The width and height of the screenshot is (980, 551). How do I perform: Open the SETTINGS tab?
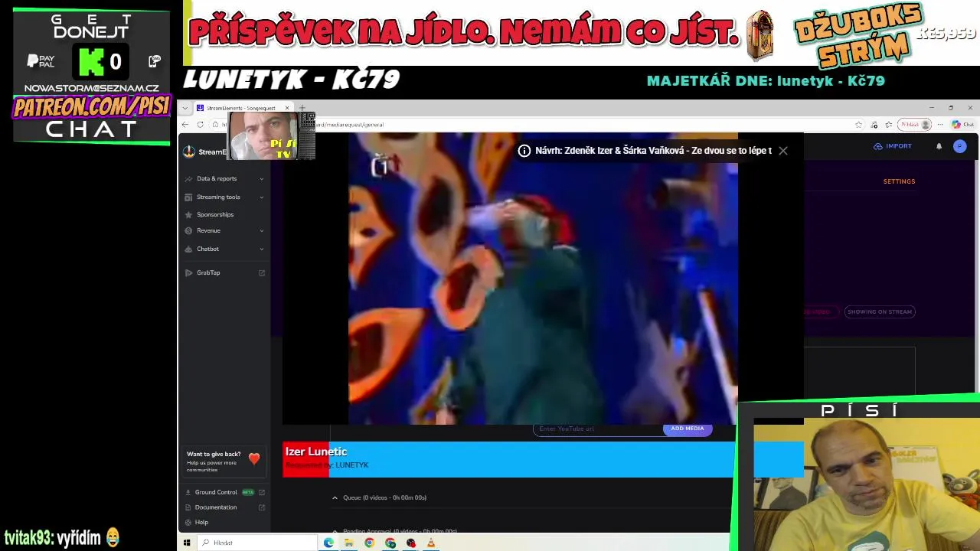tap(899, 181)
